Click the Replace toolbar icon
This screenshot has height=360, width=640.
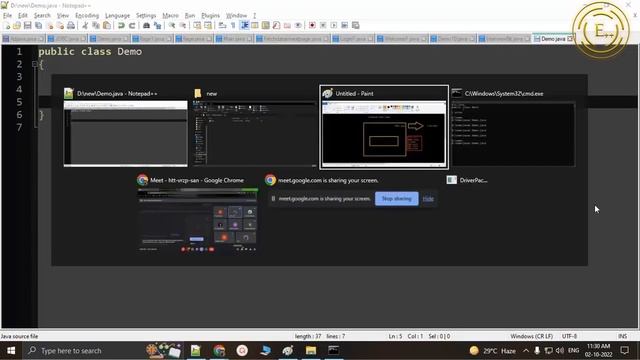[157, 26]
